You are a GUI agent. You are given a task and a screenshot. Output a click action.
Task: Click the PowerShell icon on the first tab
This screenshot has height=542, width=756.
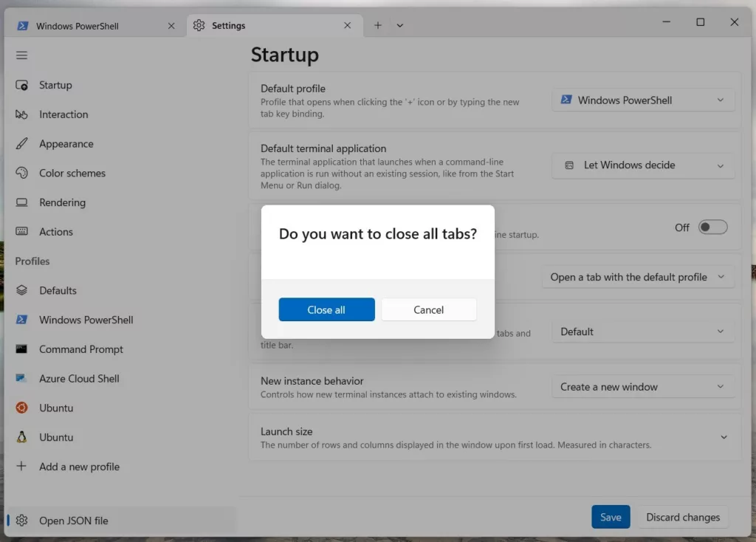coord(23,26)
